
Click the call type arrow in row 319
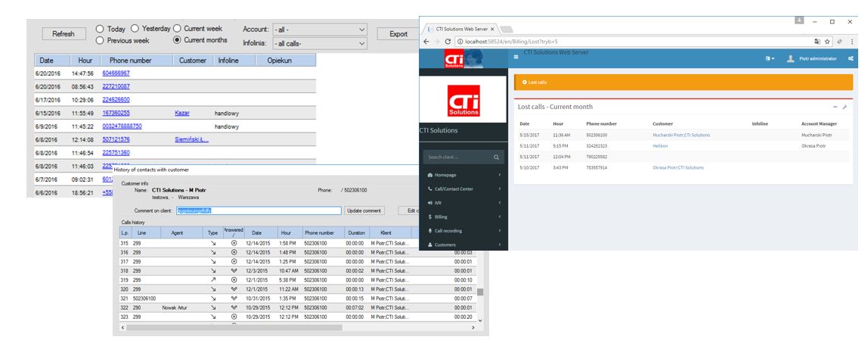[213, 280]
